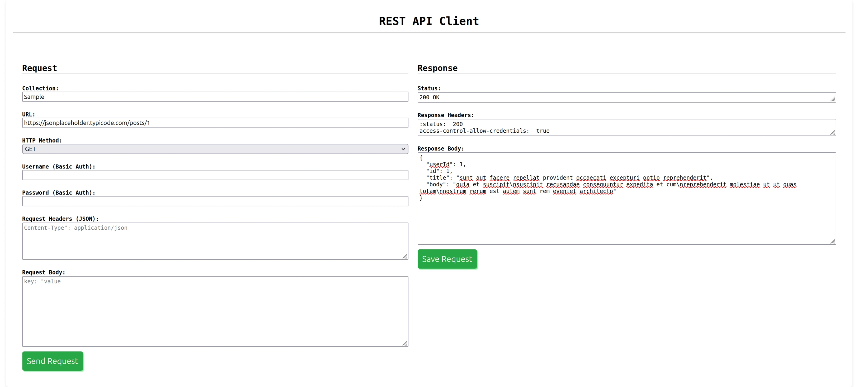Click the URL field with jsonplaceholder address
This screenshot has width=868, height=387.
tap(215, 123)
